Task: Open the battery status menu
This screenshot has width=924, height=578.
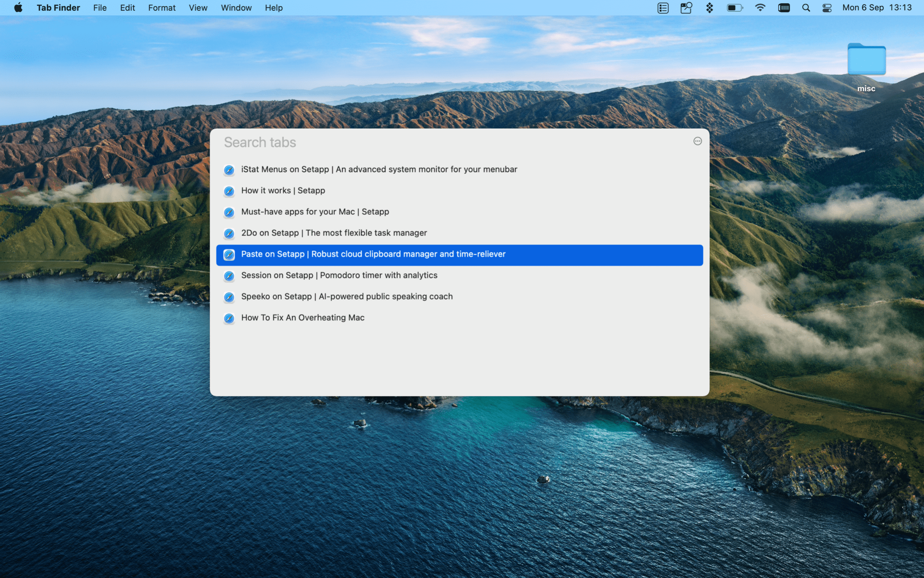Action: coord(734,7)
